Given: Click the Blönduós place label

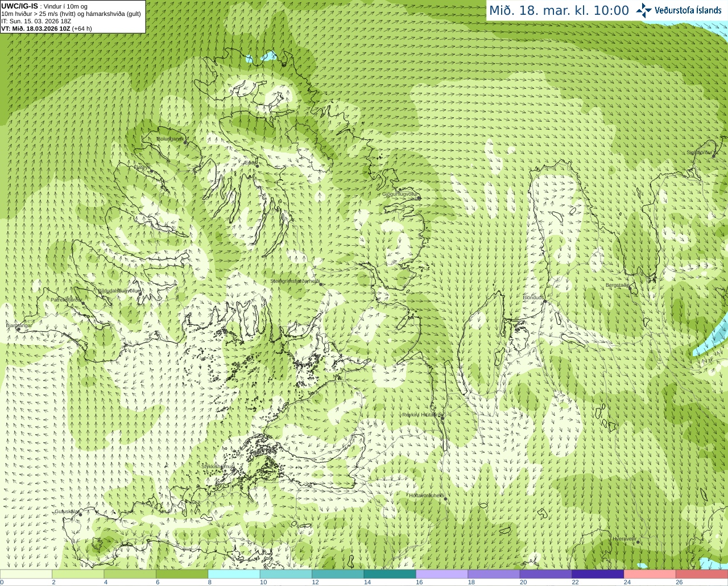Looking at the screenshot, I should pos(533,298).
